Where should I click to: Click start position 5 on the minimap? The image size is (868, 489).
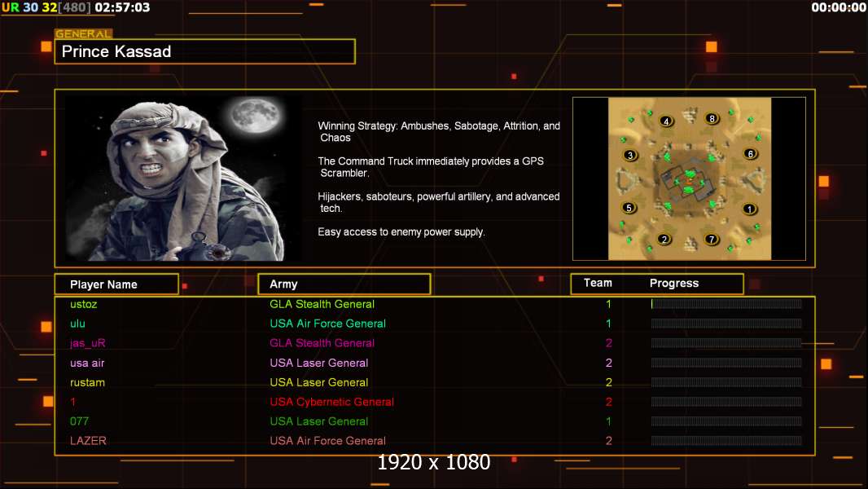(629, 208)
